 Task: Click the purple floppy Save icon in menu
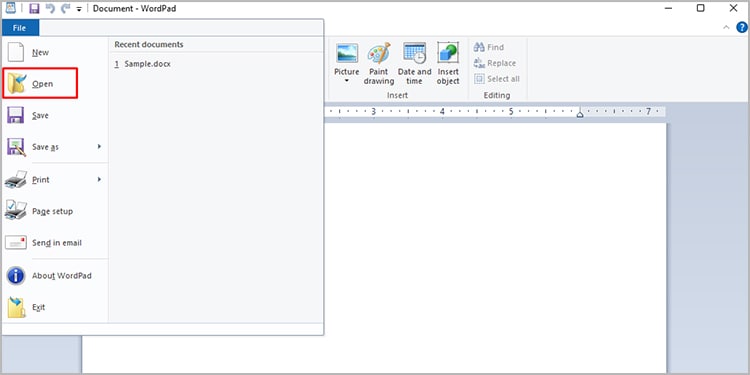16,115
